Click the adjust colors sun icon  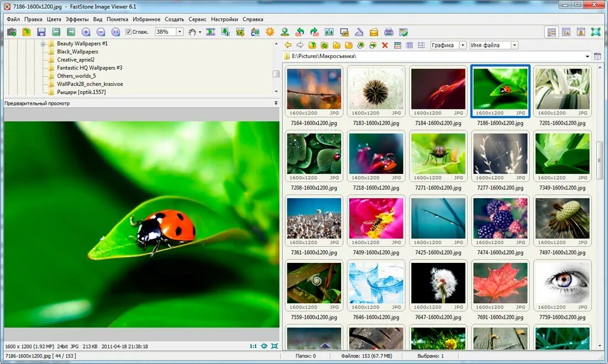click(x=270, y=32)
